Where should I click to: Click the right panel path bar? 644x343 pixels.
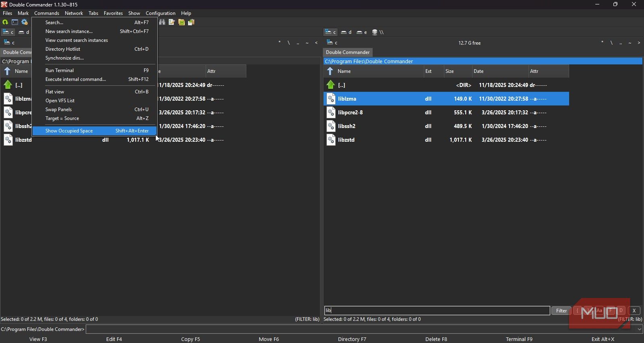(x=483, y=61)
